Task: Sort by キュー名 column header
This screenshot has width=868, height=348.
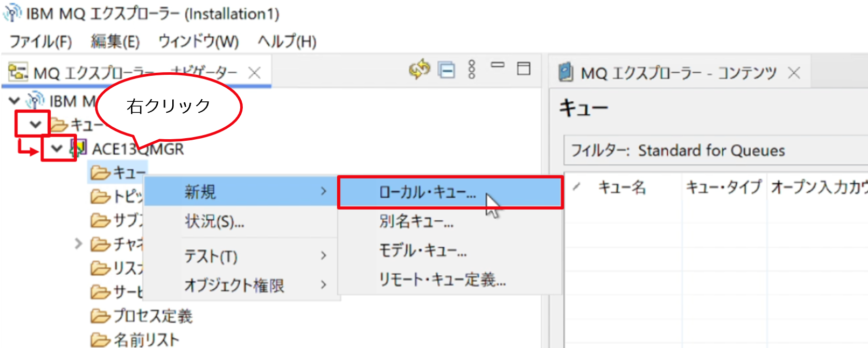Action: [x=622, y=187]
